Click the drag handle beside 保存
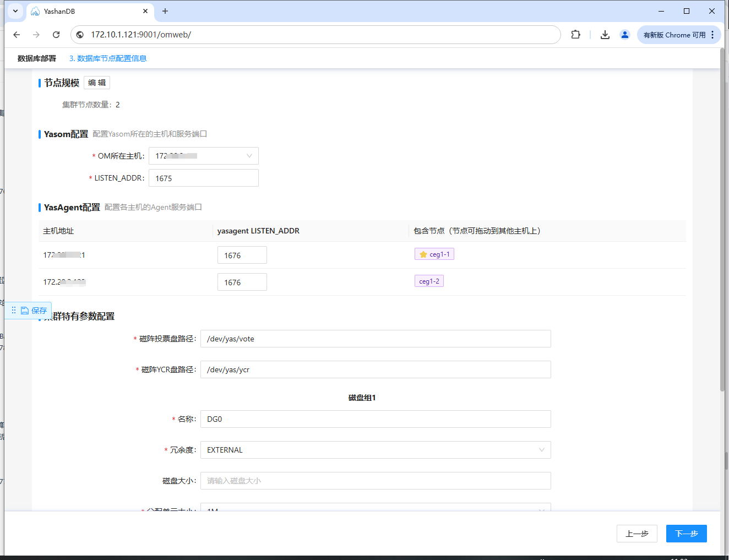Viewport: 729px width, 560px height. (x=14, y=311)
